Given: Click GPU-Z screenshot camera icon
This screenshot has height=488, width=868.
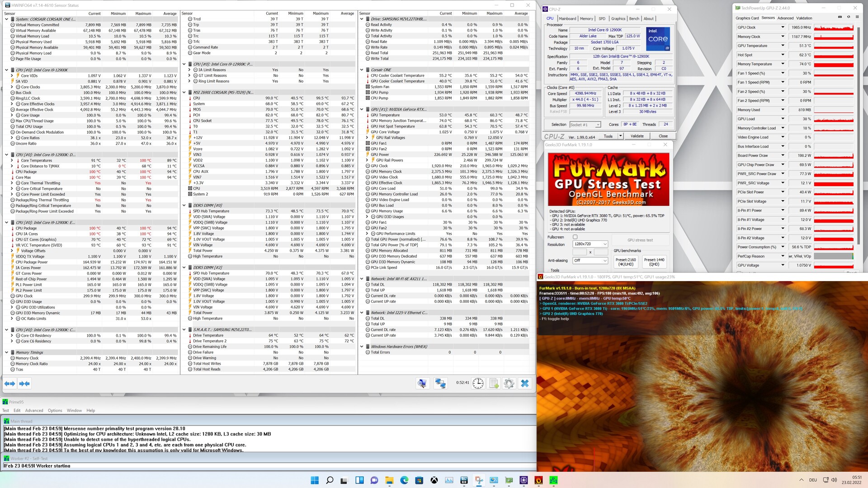Looking at the screenshot, I should 840,17.
